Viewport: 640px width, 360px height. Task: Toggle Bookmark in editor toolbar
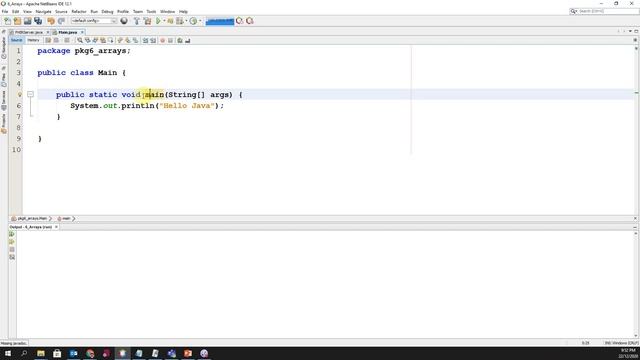click(136, 40)
